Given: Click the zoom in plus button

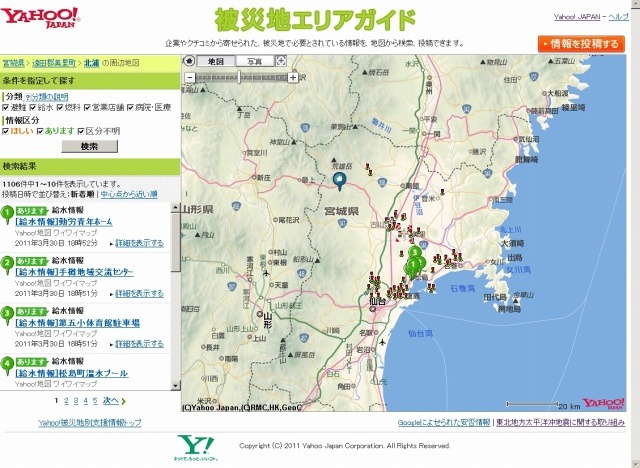Looking at the screenshot, I should pyautogui.click(x=293, y=78).
